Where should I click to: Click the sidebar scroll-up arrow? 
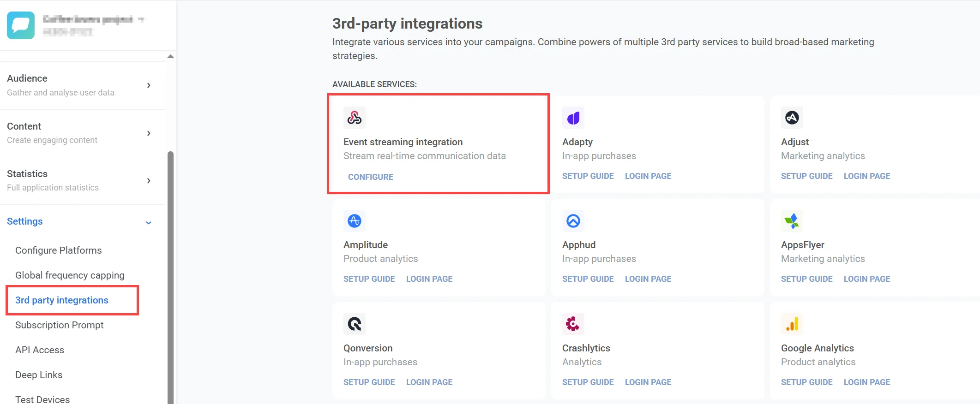170,56
